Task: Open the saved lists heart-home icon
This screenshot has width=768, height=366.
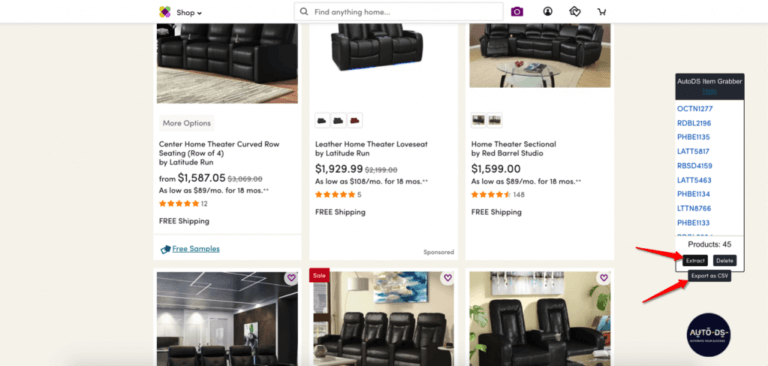Action: point(575,11)
